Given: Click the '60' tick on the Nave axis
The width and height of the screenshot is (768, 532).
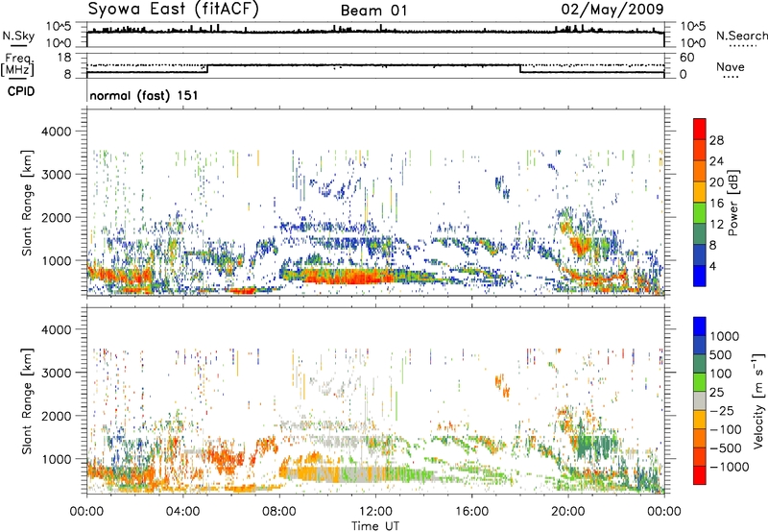Looking at the screenshot, I should [x=686, y=58].
